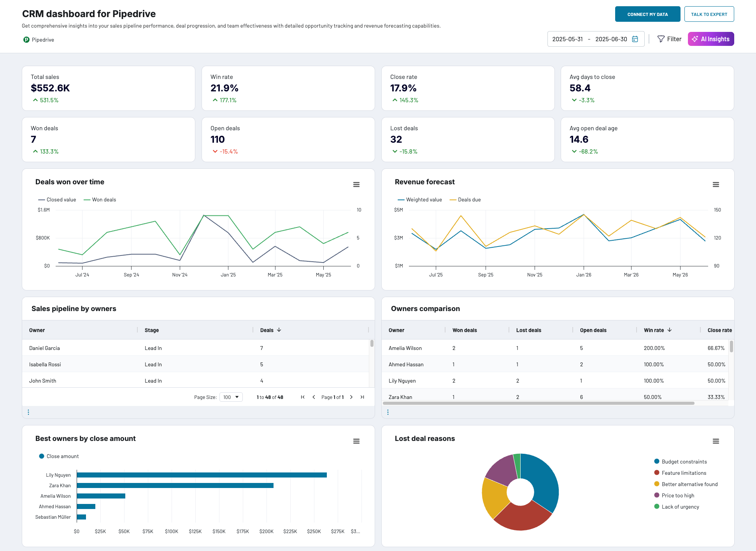Image resolution: width=756 pixels, height=551 pixels.
Task: Click the Pipedrive logo icon
Action: 26,39
